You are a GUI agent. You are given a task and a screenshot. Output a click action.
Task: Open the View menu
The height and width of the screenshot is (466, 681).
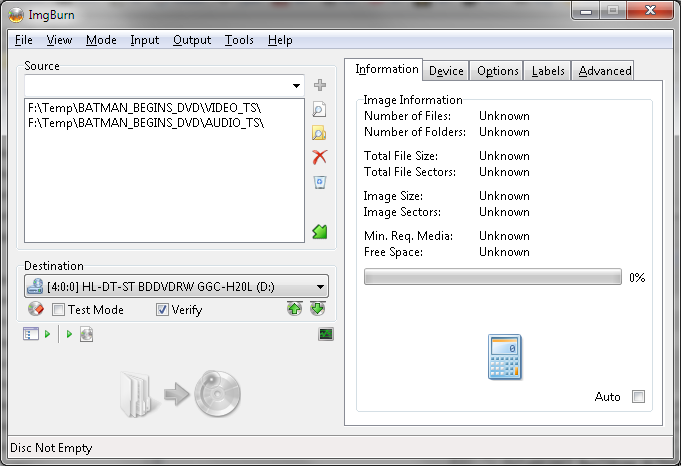(59, 40)
